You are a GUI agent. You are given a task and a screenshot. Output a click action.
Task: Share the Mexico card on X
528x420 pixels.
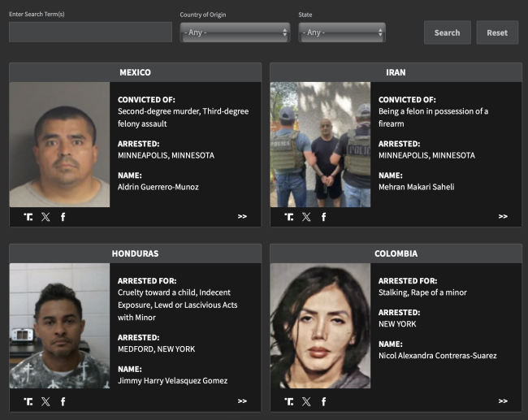[45, 217]
